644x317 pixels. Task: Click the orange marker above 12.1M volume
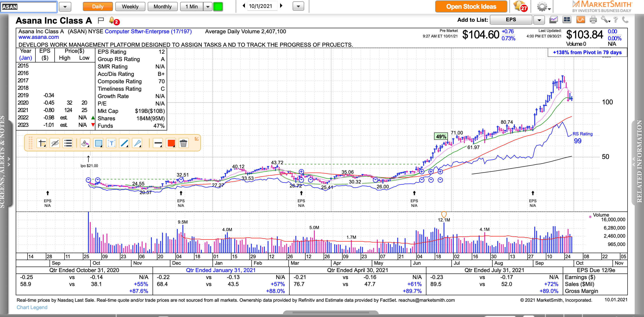pyautogui.click(x=444, y=214)
